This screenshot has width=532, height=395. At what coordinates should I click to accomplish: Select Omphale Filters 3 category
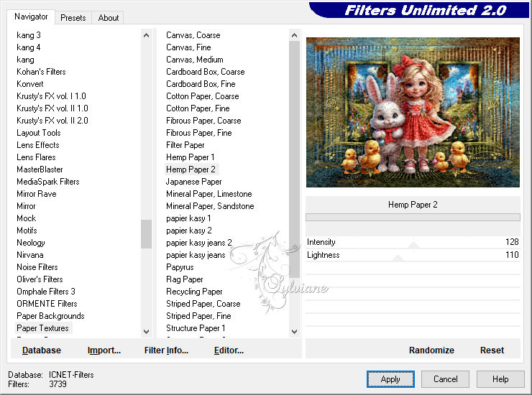pyautogui.click(x=46, y=292)
